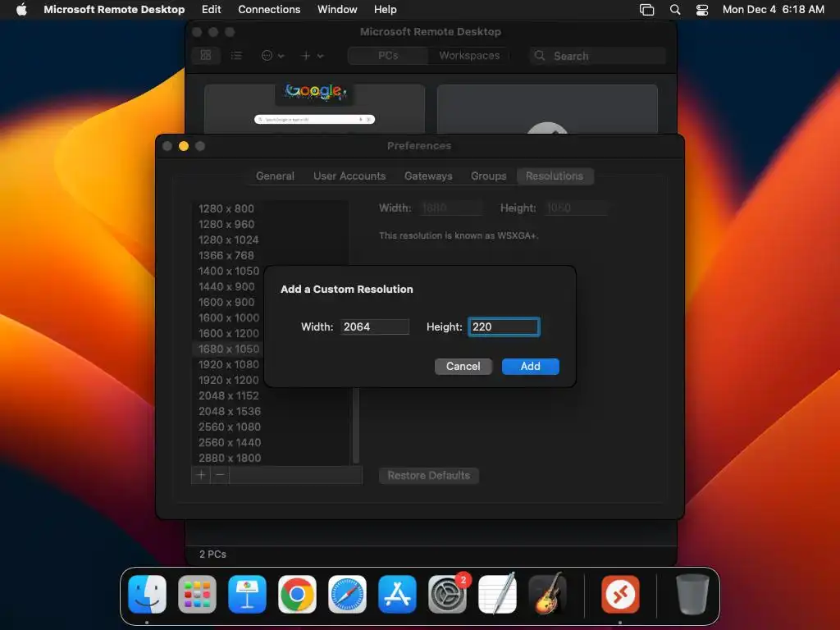This screenshot has height=630, width=840.
Task: Open TextEdit from the Dock
Action: [497, 594]
